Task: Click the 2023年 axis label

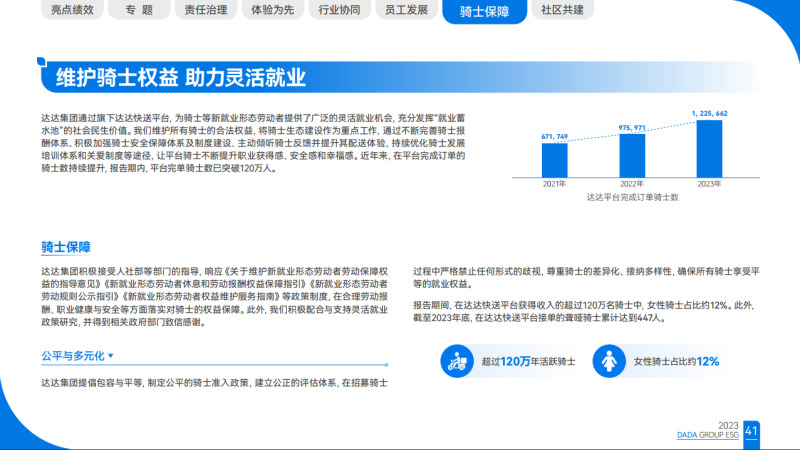Action: click(709, 184)
